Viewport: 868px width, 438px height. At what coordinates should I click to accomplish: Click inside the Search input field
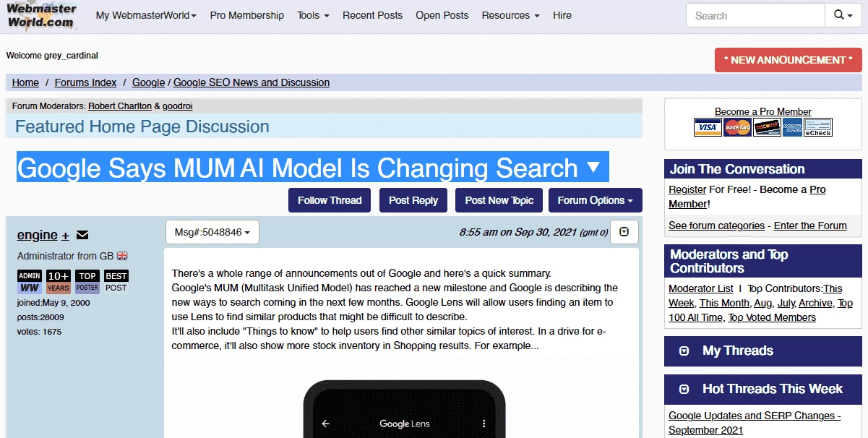click(755, 15)
